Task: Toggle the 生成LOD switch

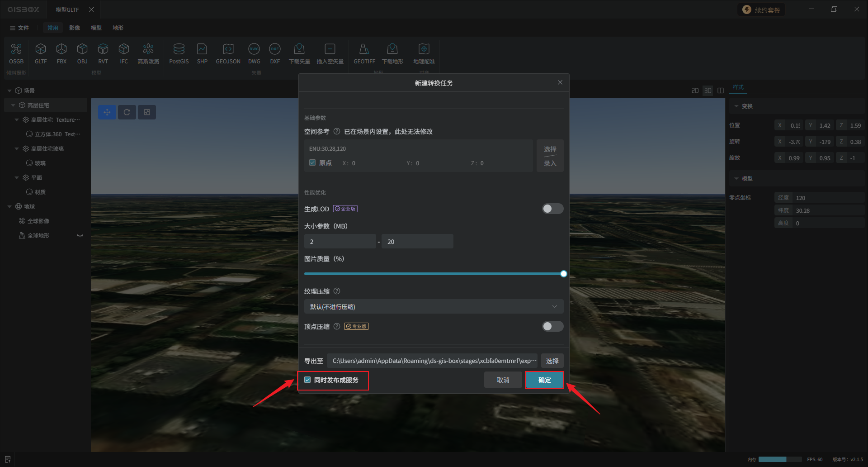Action: (x=552, y=209)
